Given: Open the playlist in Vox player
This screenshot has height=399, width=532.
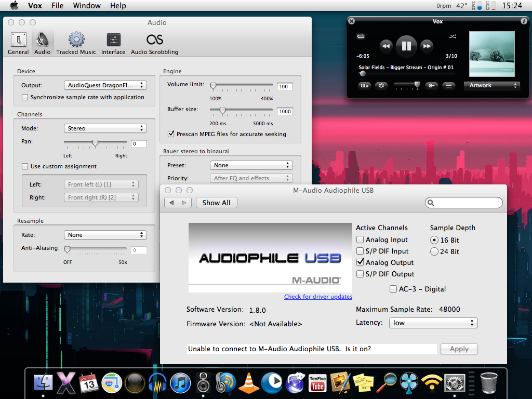Looking at the screenshot, I should tap(448, 86).
